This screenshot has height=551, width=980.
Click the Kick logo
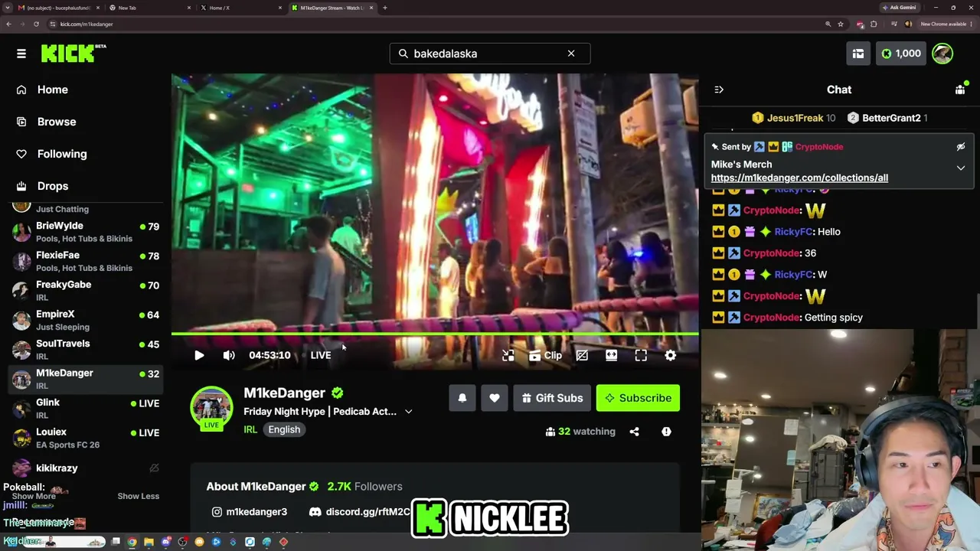[73, 53]
